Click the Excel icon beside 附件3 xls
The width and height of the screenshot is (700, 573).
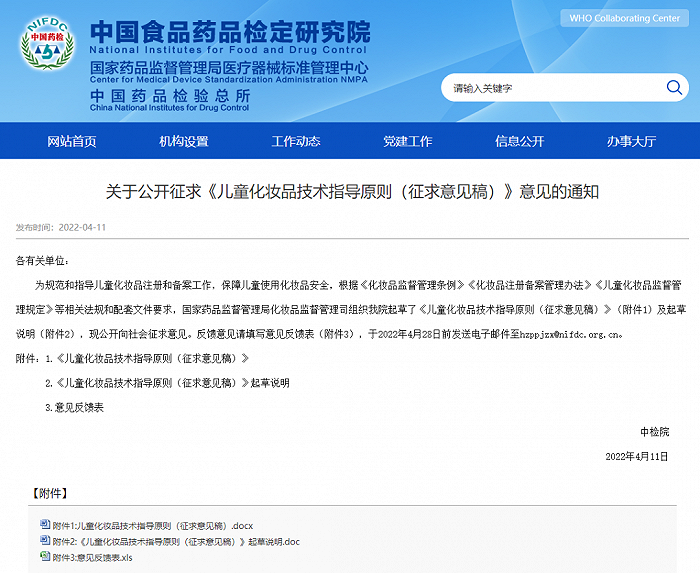(x=45, y=556)
